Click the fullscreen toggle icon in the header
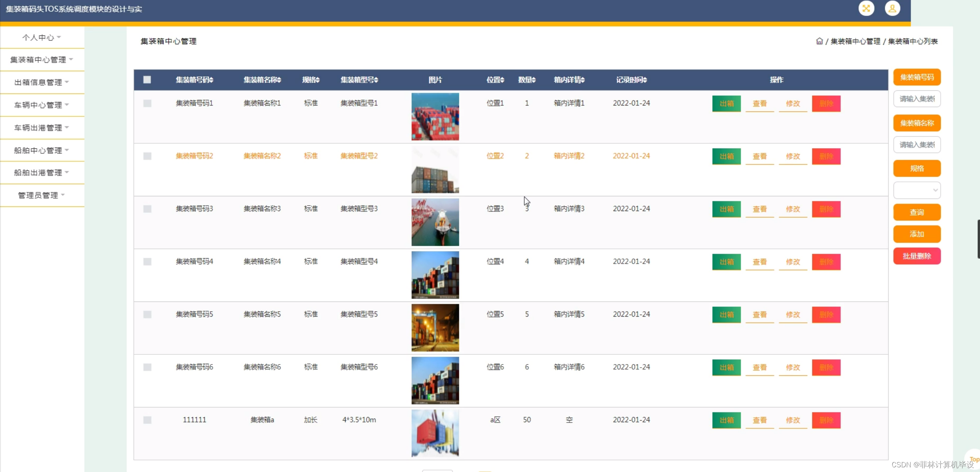This screenshot has width=980, height=472. pos(867,8)
